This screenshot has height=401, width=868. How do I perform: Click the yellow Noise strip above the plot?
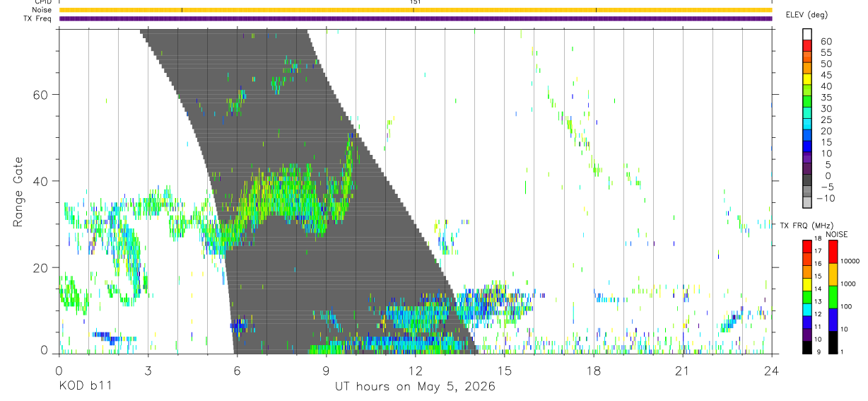coord(415,10)
